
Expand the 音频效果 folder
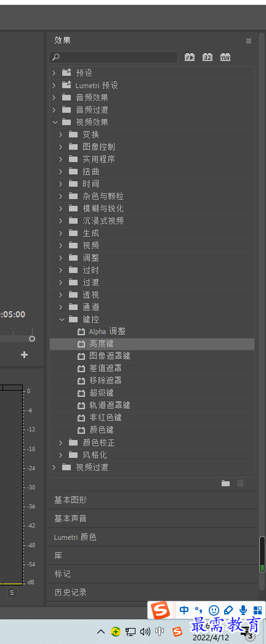[54, 98]
